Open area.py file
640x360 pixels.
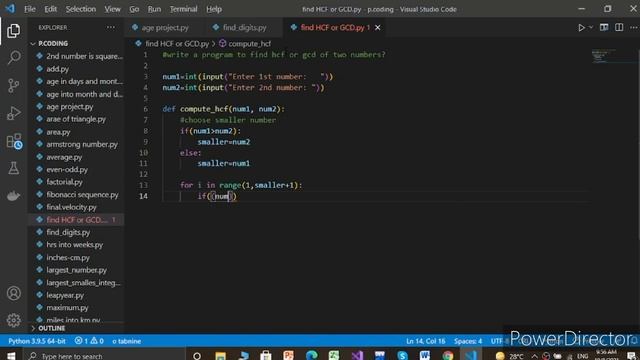58,132
